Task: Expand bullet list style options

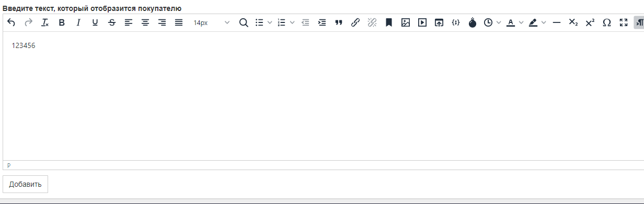Action: tap(270, 22)
